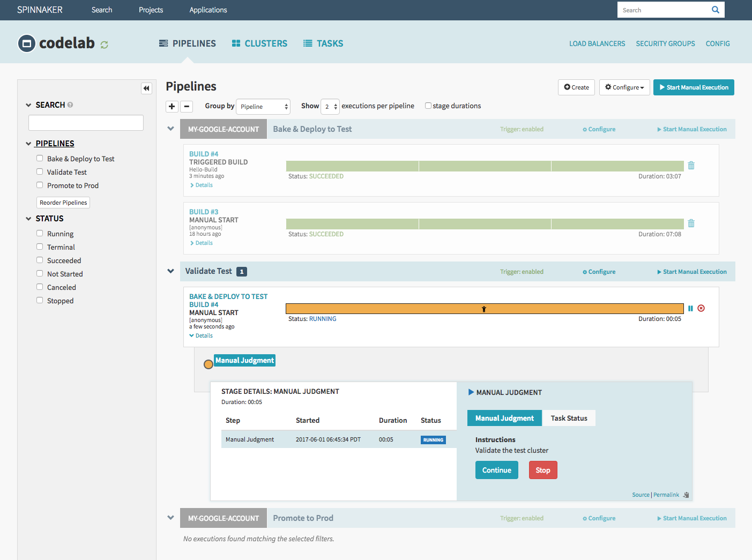Expand all executions with plus icon
Screen dimensions: 752x560
click(172, 106)
